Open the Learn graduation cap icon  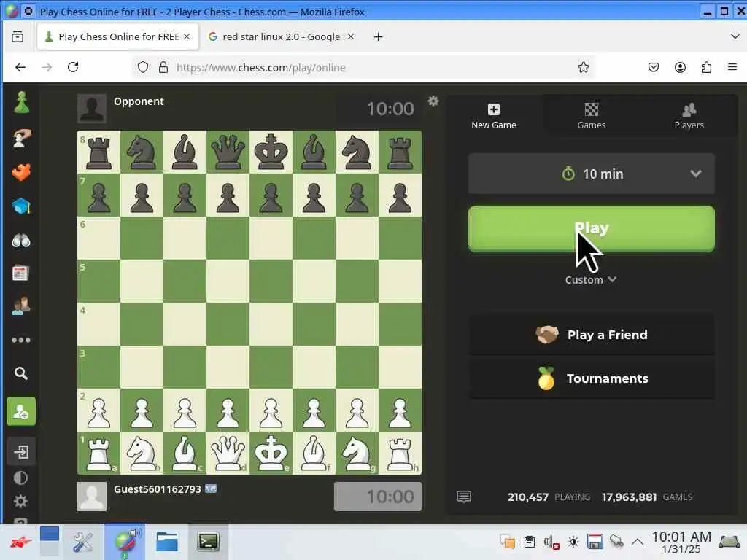click(21, 206)
